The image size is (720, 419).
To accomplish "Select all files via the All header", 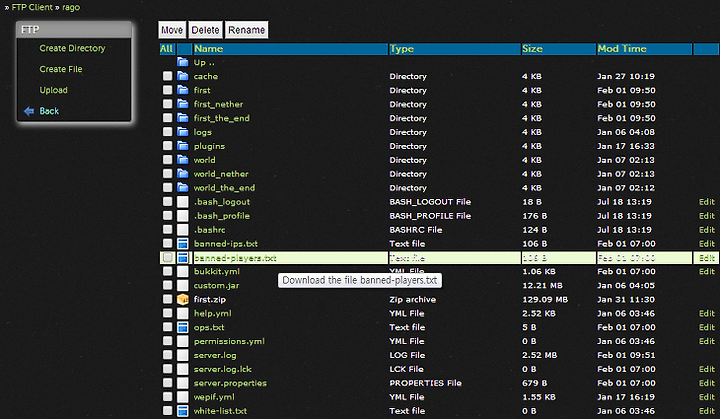I will (166, 49).
